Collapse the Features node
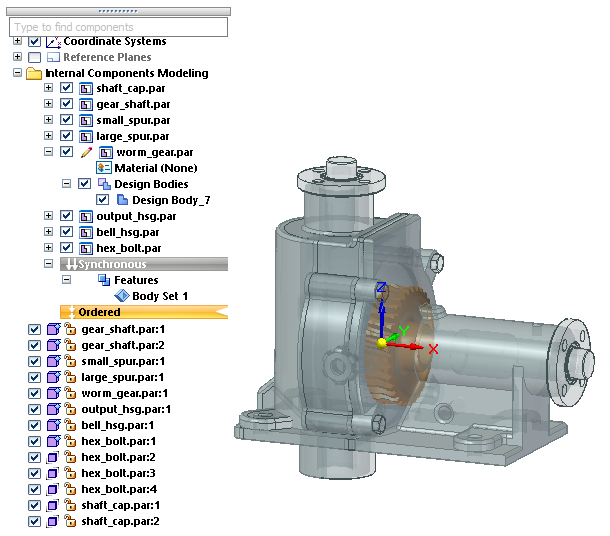The width and height of the screenshot is (610, 536). click(67, 280)
